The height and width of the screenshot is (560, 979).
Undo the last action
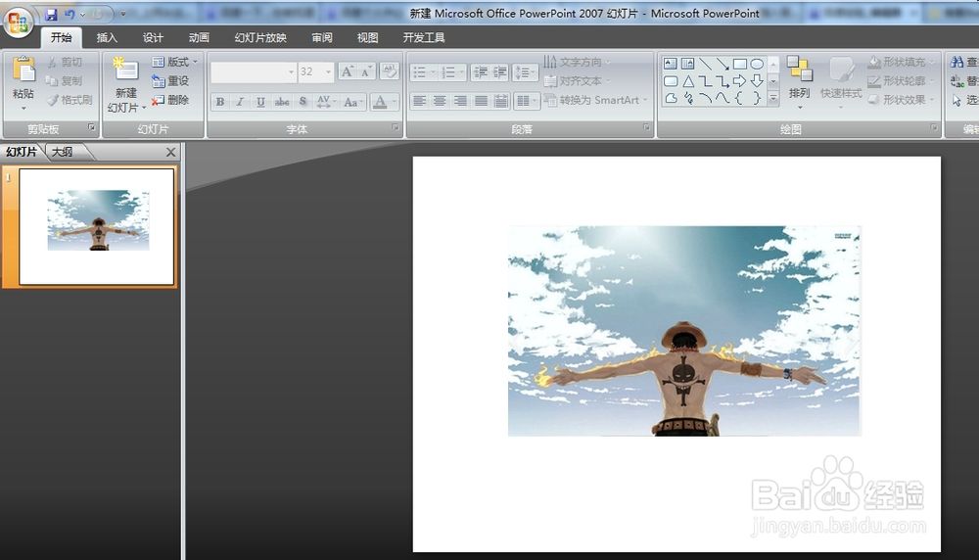click(x=70, y=14)
